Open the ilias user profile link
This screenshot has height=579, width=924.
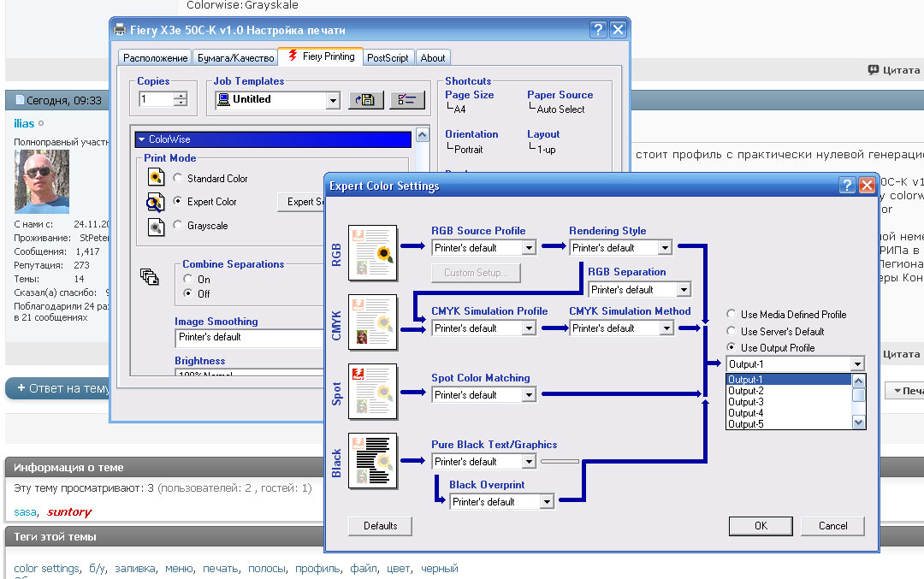[x=24, y=123]
